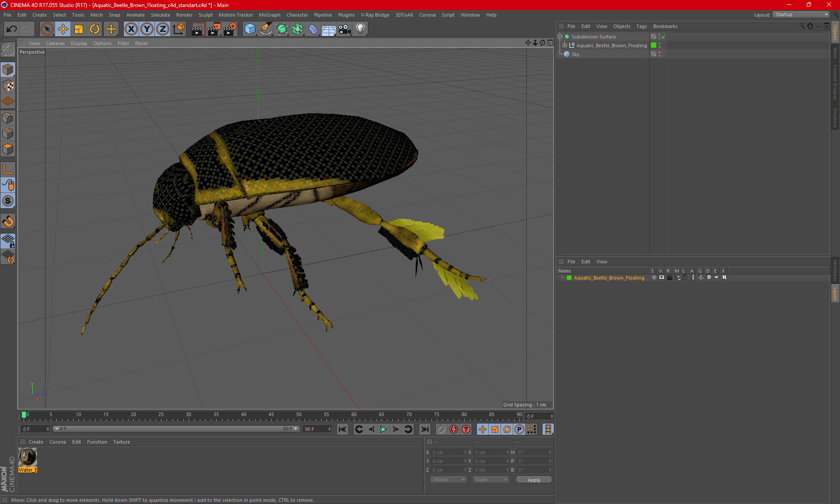Play the animation forward
Viewport: 840px width, 504px height.
tap(383, 429)
